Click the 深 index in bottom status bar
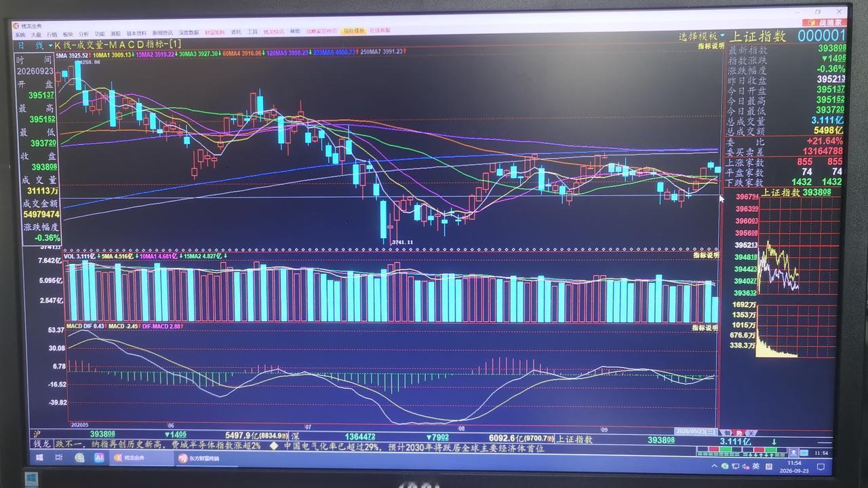This screenshot has width=868, height=488. coord(295,436)
